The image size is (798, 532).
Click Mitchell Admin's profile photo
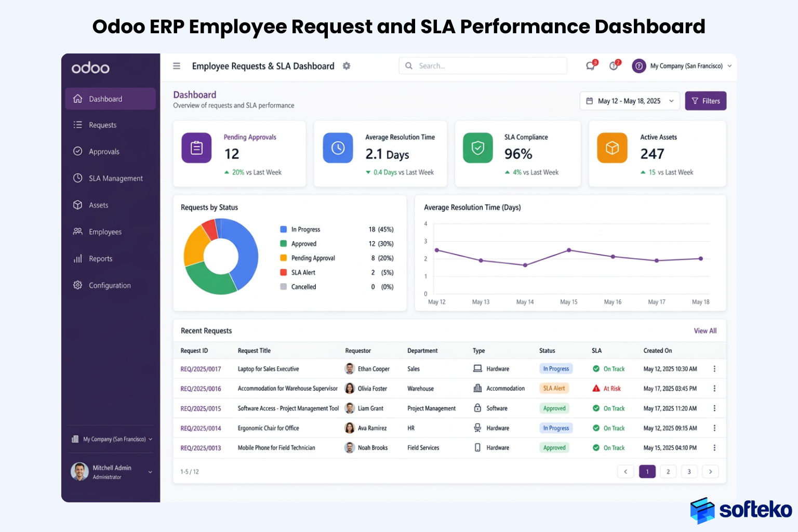[79, 472]
